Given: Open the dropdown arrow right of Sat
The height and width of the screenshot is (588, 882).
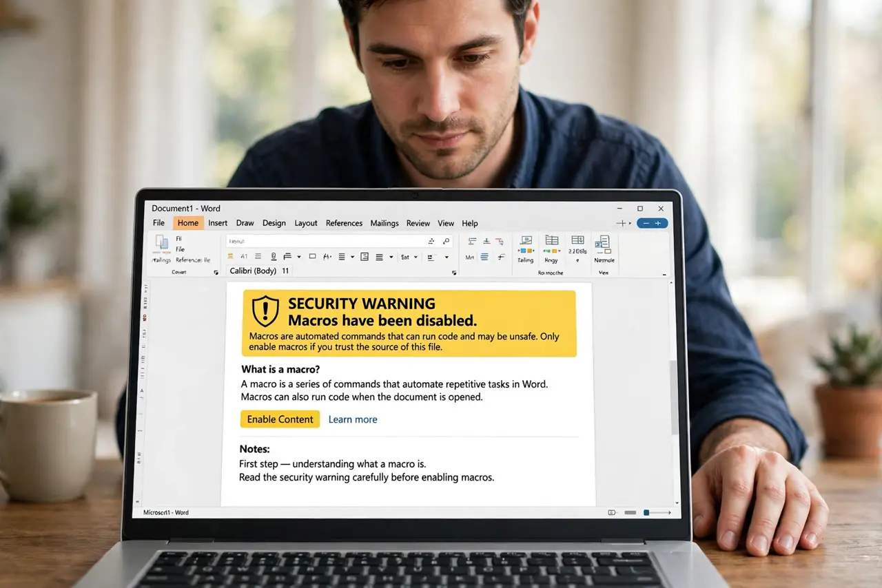Looking at the screenshot, I should (417, 258).
